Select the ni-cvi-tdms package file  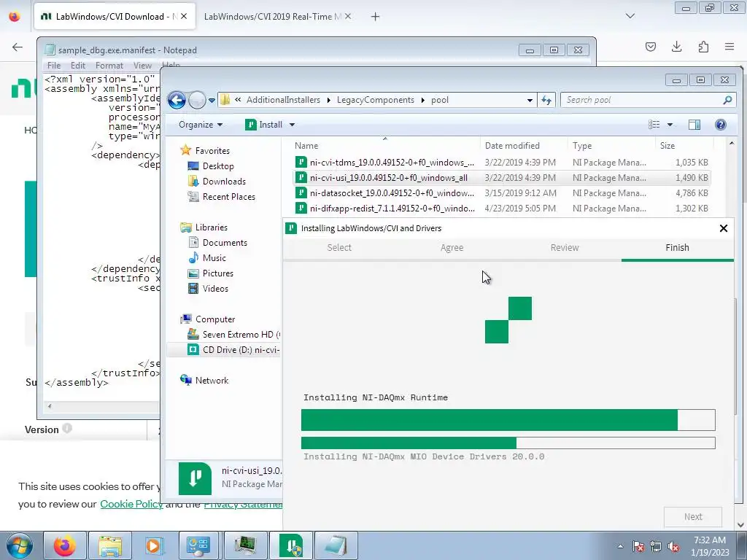point(501,163)
